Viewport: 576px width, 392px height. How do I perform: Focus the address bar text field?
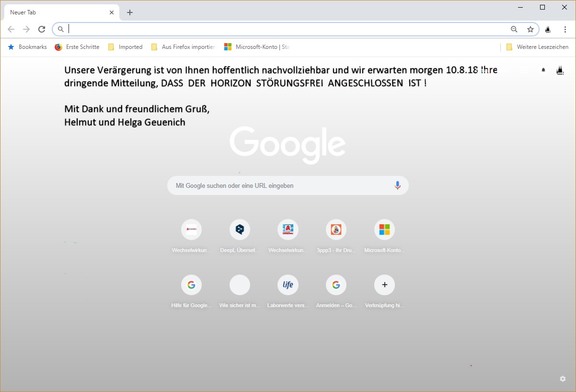click(x=288, y=29)
